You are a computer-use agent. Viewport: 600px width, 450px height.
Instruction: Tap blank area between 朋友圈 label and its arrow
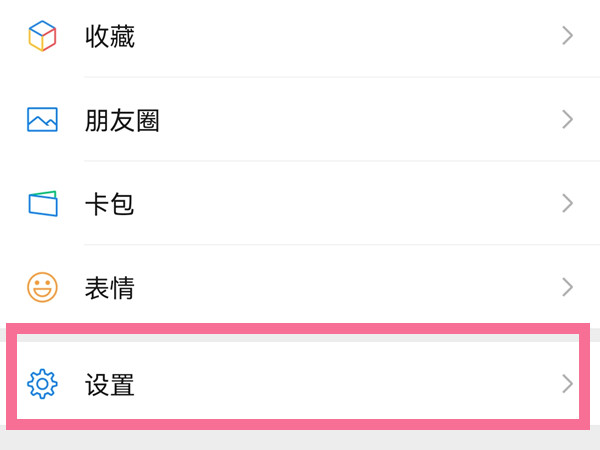tap(350, 121)
